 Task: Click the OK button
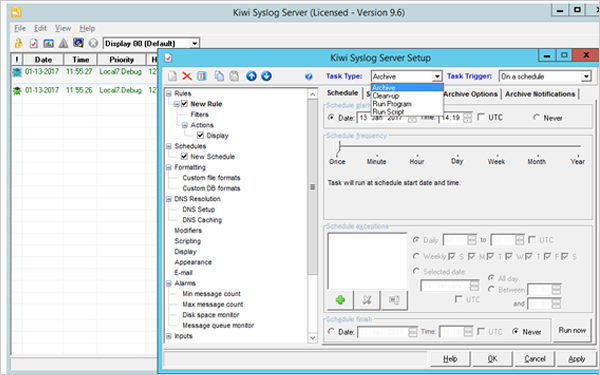[x=492, y=359]
